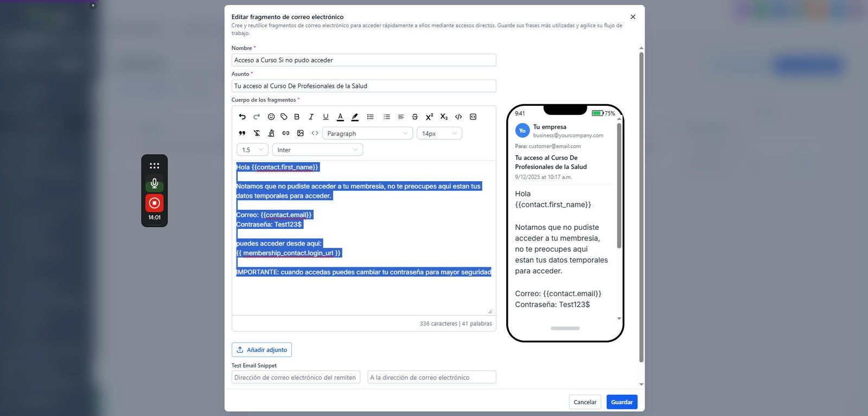Click the recording widget grip dots

tap(155, 165)
